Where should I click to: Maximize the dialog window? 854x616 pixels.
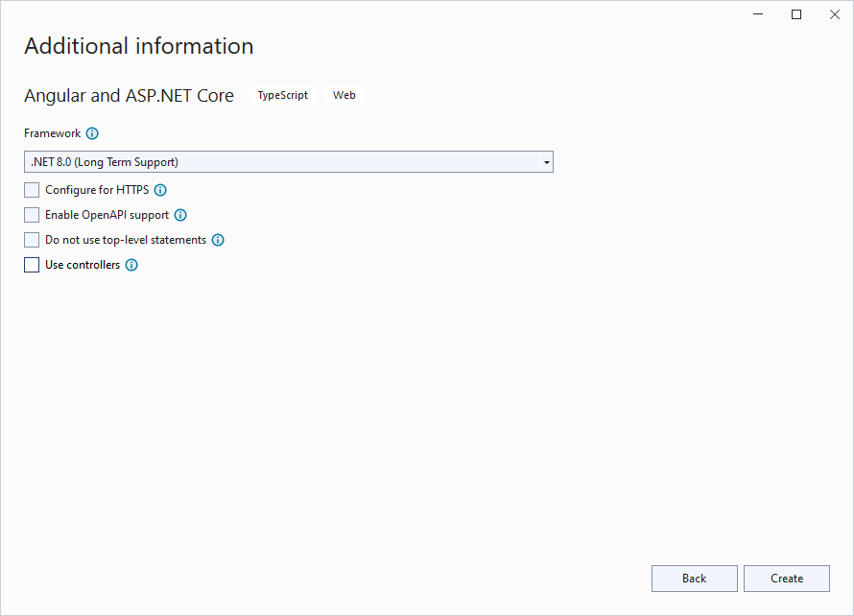tap(796, 14)
